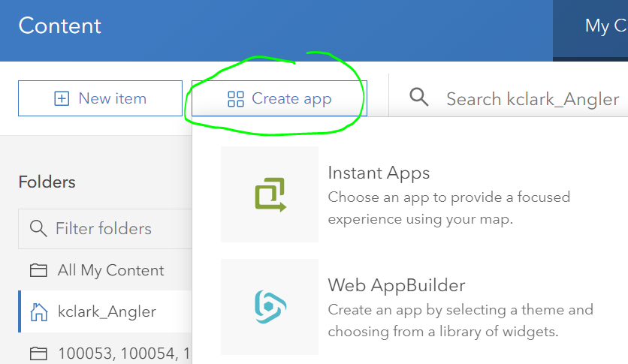This screenshot has width=628, height=364.
Task: Open the New item button
Action: (x=100, y=98)
